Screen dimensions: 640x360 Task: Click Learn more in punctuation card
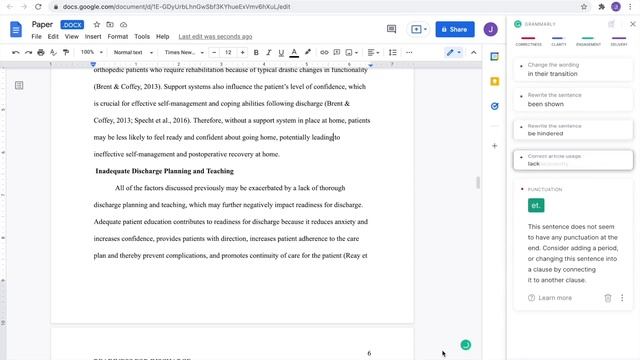pyautogui.click(x=550, y=298)
